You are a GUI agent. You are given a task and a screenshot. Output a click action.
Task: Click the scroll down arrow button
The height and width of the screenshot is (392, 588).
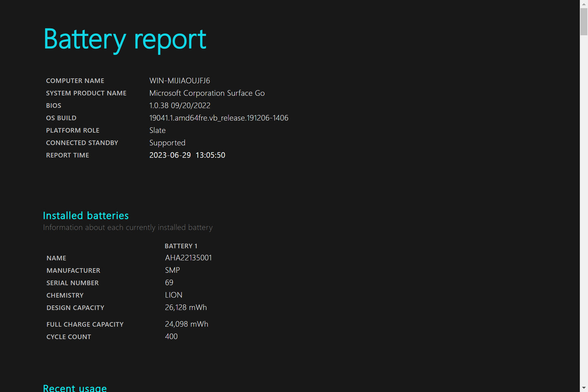pyautogui.click(x=584, y=388)
